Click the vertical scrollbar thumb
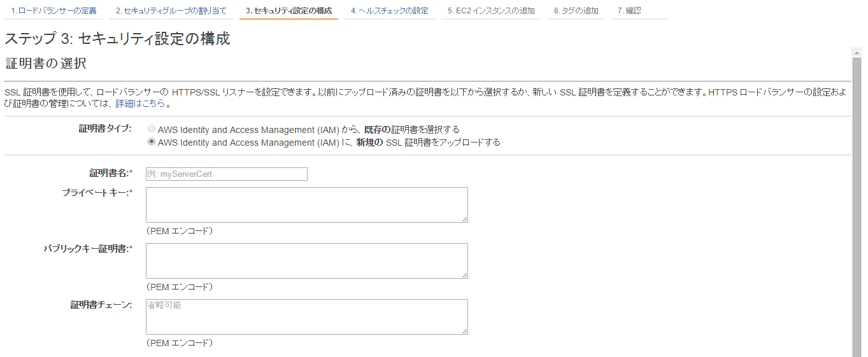This screenshot has height=357, width=868. (857, 206)
